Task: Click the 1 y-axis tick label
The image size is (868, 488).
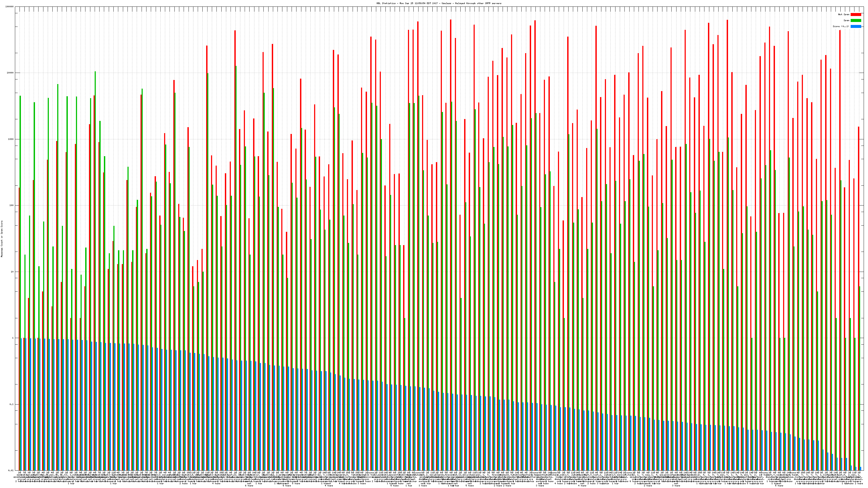Action: coord(13,338)
